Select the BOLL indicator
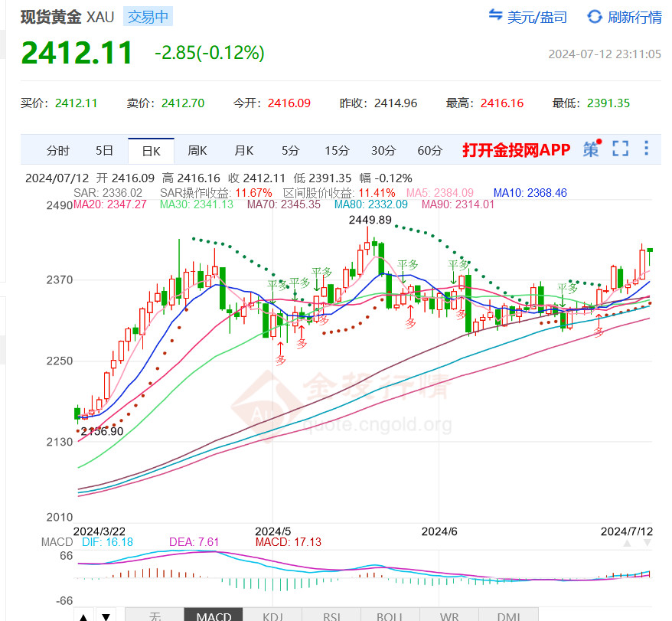 click(390, 615)
